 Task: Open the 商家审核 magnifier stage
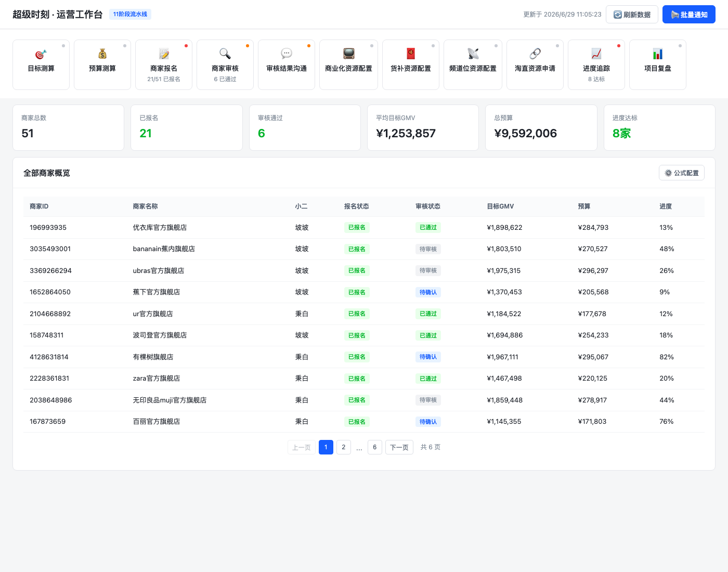tap(225, 65)
